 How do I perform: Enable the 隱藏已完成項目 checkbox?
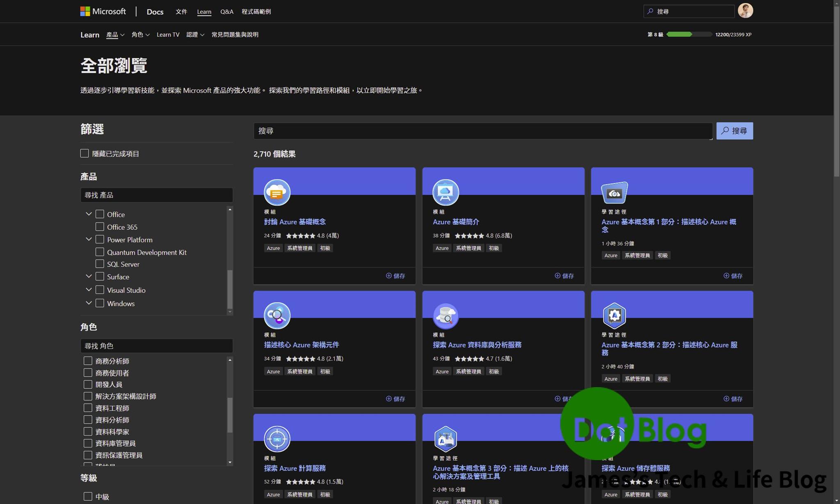pyautogui.click(x=84, y=153)
